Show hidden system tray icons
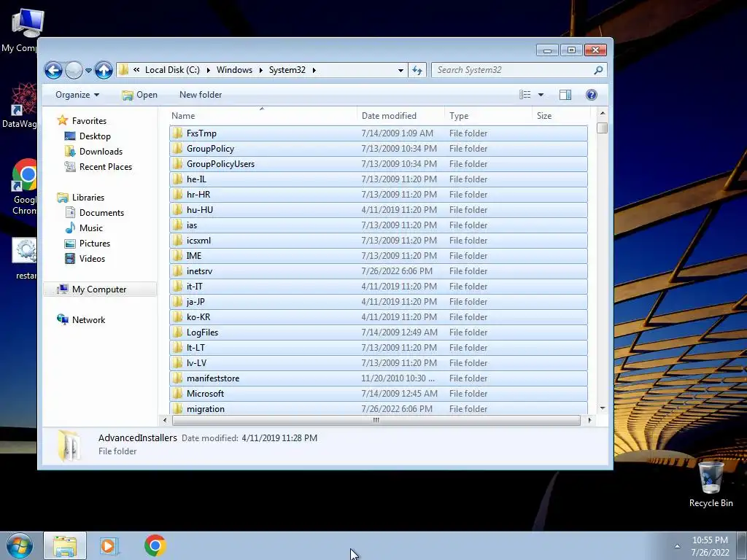Viewport: 747px width, 560px height. [677, 545]
